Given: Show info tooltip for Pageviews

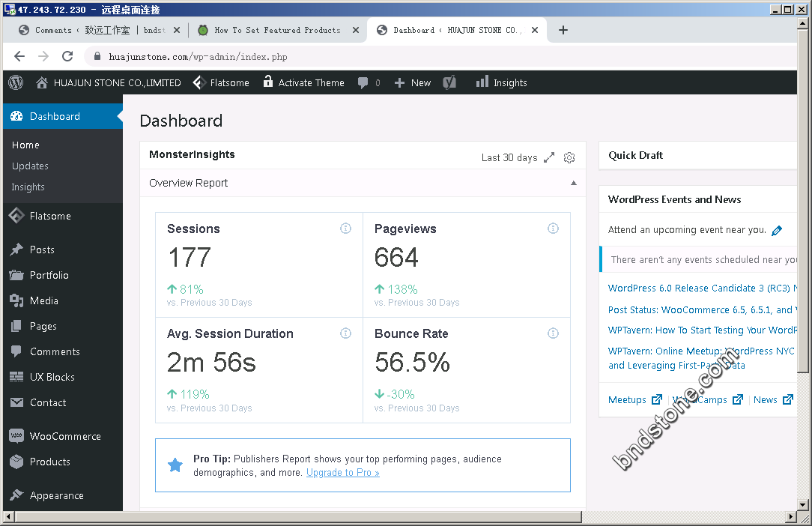Looking at the screenshot, I should click(553, 228).
